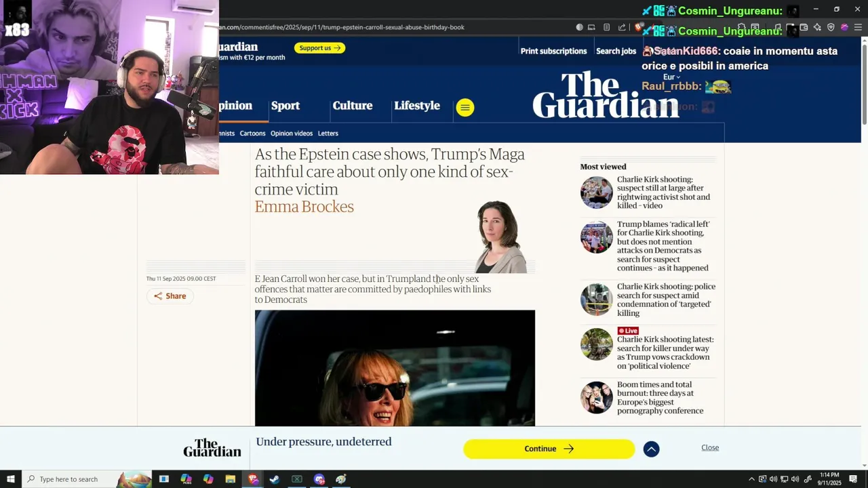Open the taskbar clock and date
The width and height of the screenshot is (868, 488).
pyautogui.click(x=829, y=479)
